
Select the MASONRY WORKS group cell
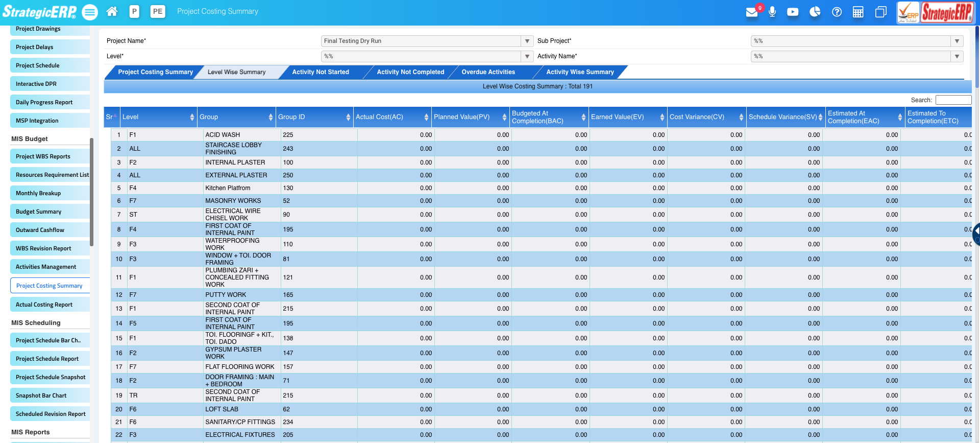pos(242,201)
